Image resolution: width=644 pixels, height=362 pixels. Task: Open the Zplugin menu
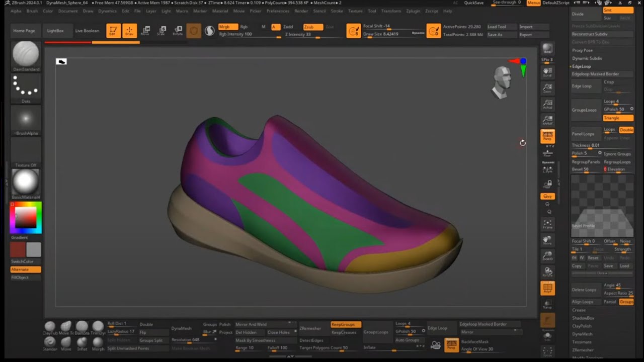point(413,11)
